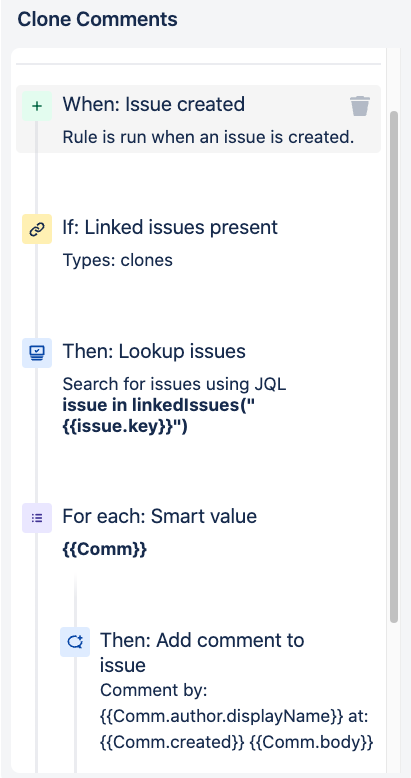Click the 'Rule is run when an issue is created' description
Image resolution: width=411 pixels, height=778 pixels.
208,137
